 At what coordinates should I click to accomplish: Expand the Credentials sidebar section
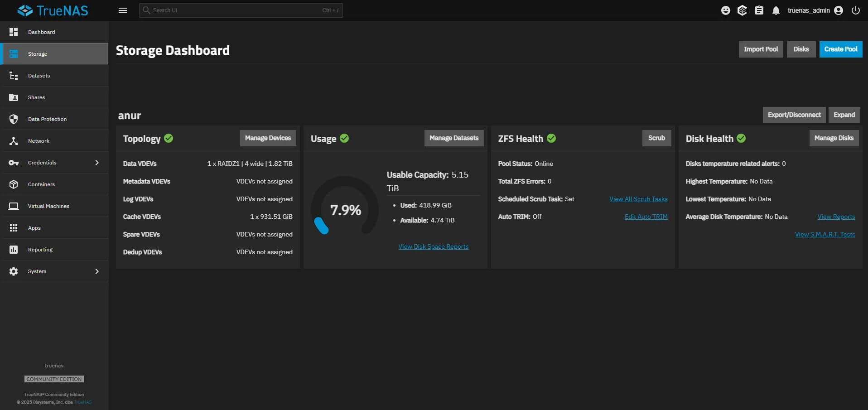coord(42,162)
